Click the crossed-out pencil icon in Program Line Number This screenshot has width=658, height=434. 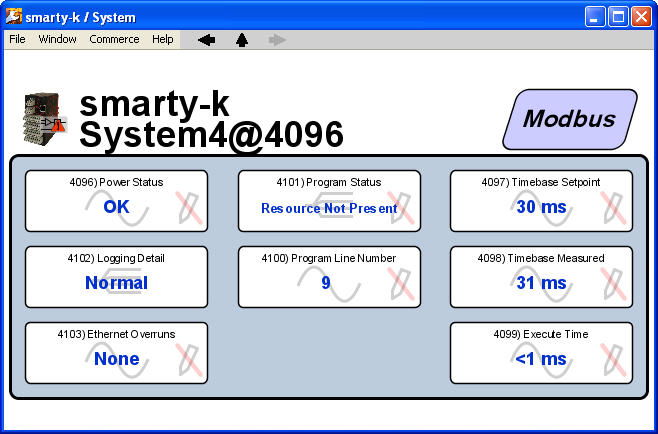[401, 284]
